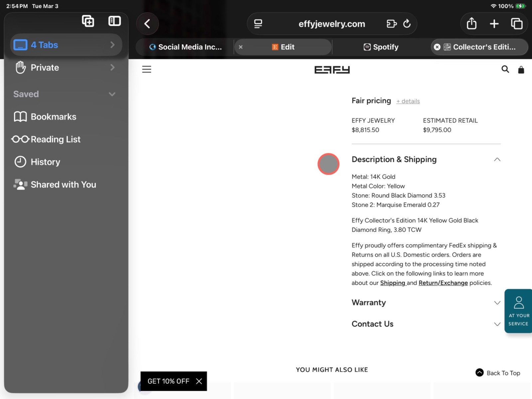Add a new tab with plus icon
The height and width of the screenshot is (399, 532).
[494, 24]
